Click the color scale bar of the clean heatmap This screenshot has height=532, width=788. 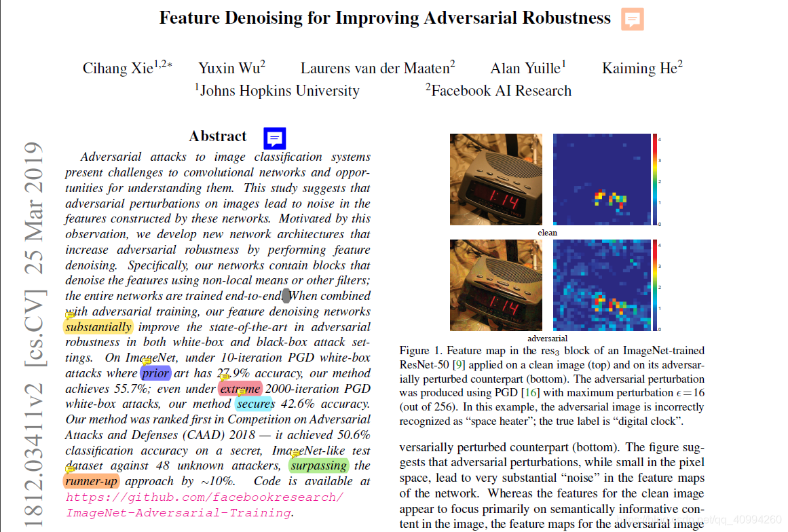pos(655,179)
